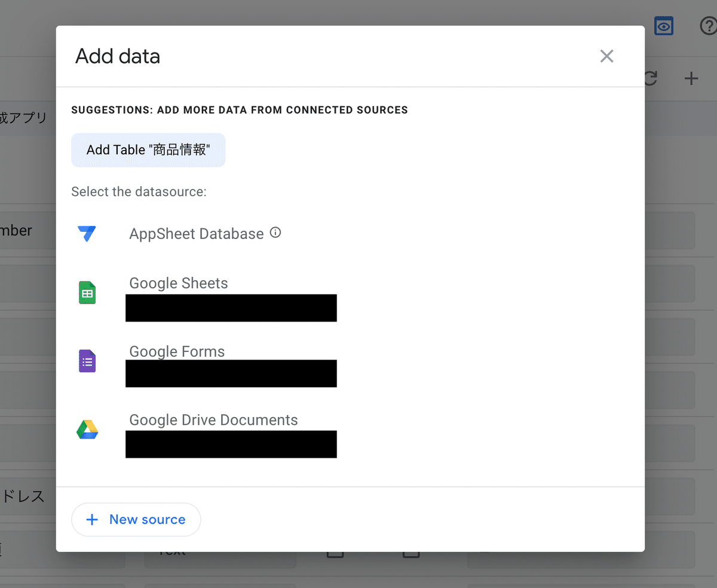This screenshot has height=588, width=717.
Task: Click the plus icon in background toolbar
Action: pyautogui.click(x=691, y=78)
